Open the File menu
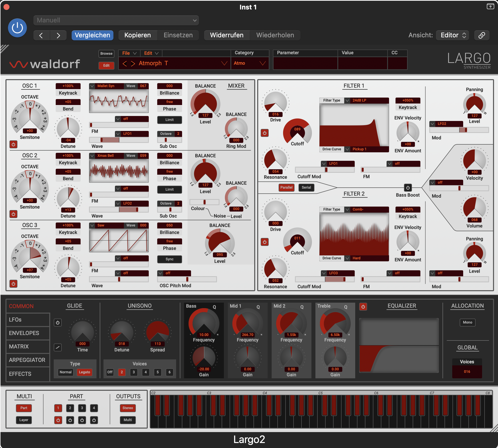 click(x=129, y=53)
